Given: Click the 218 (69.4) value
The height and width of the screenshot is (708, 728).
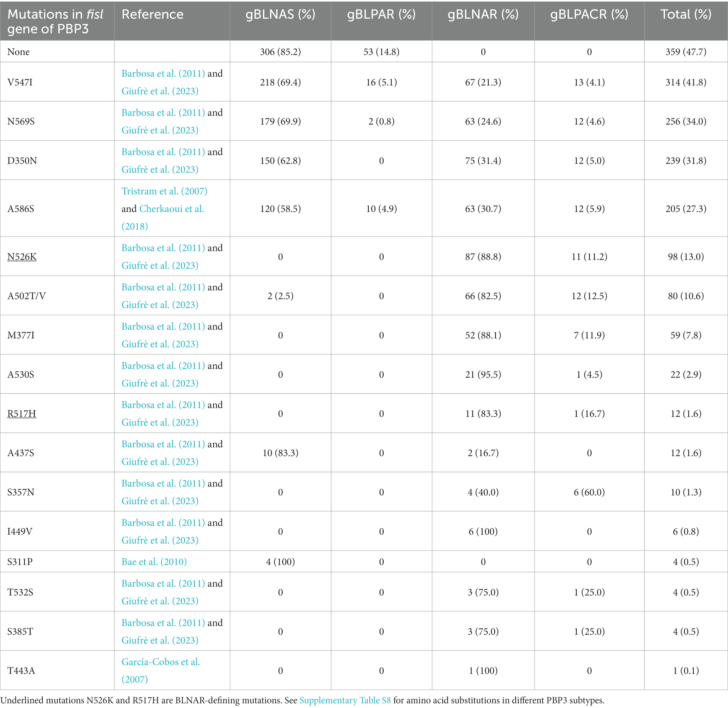Looking at the screenshot, I should 280,82.
